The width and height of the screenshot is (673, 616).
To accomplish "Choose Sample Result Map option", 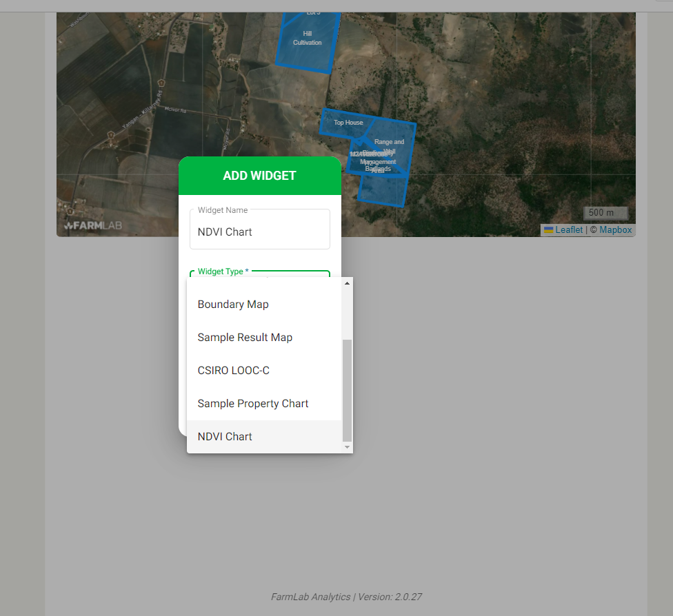I will (x=245, y=338).
